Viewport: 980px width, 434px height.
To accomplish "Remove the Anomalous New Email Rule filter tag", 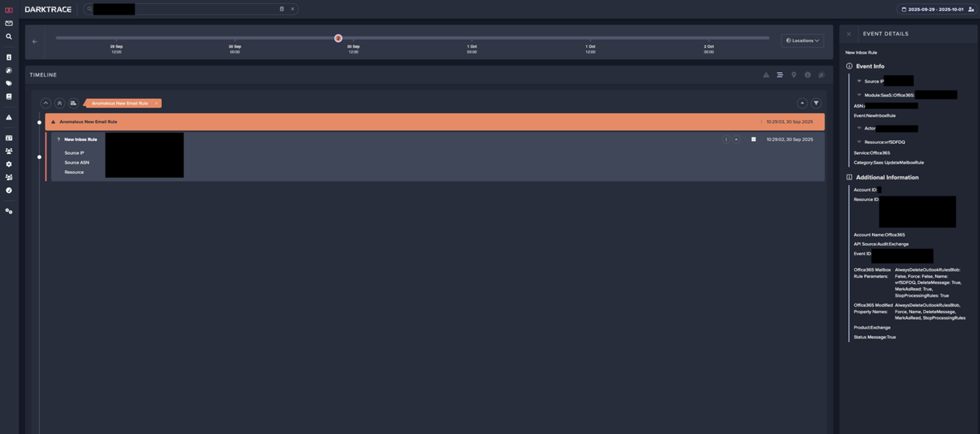I will pyautogui.click(x=156, y=103).
